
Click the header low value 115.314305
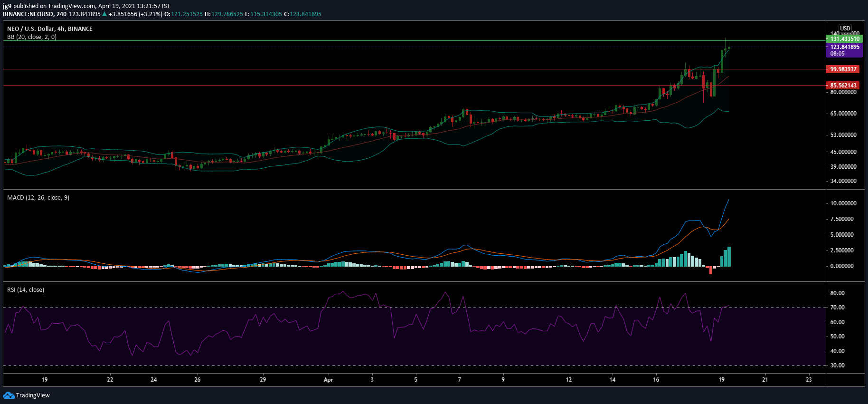pos(266,14)
